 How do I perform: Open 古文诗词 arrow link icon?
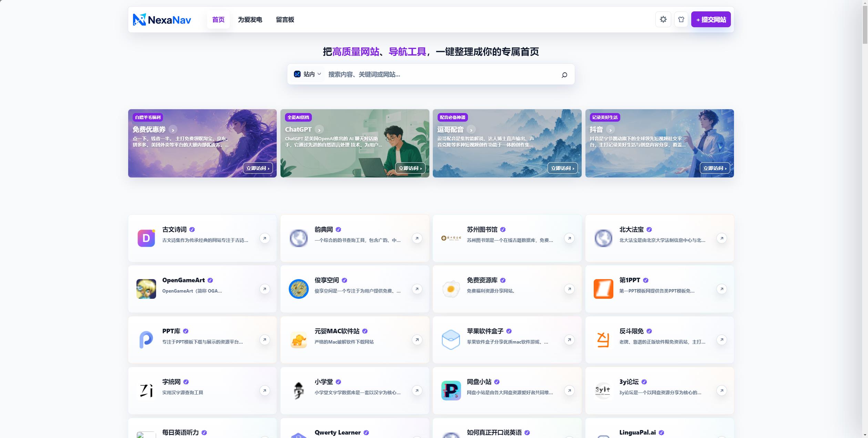pyautogui.click(x=265, y=238)
